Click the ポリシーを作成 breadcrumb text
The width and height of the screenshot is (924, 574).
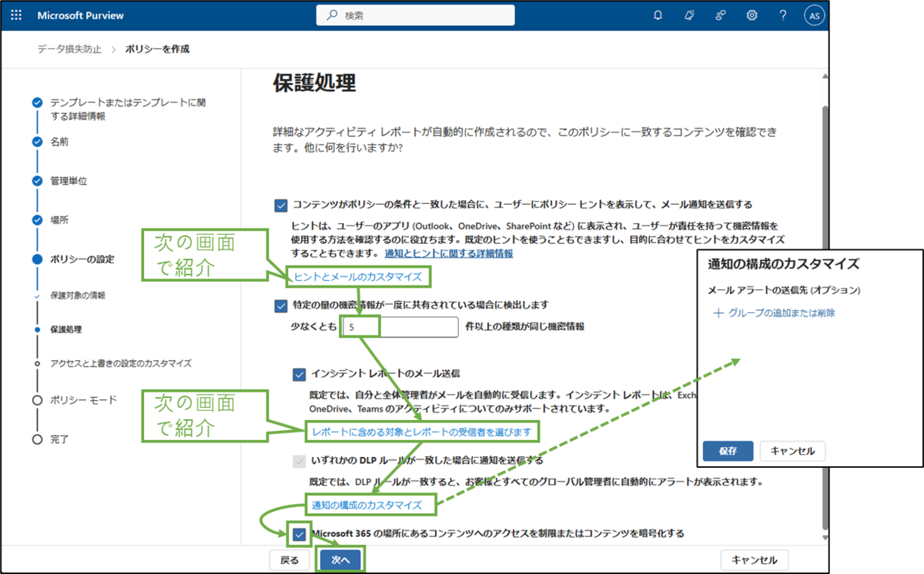pyautogui.click(x=157, y=49)
